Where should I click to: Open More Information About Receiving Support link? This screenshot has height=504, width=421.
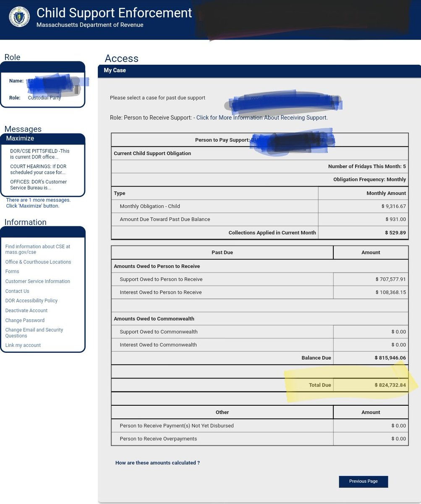point(262,118)
